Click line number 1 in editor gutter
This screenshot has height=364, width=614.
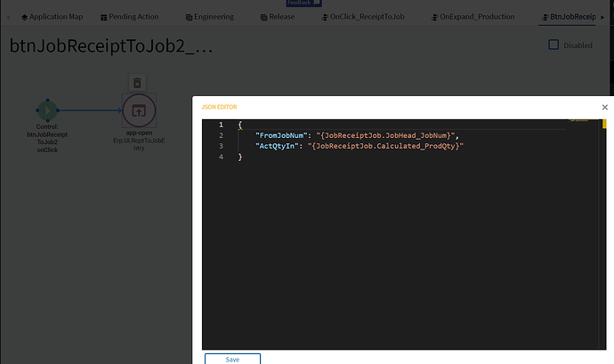(221, 125)
